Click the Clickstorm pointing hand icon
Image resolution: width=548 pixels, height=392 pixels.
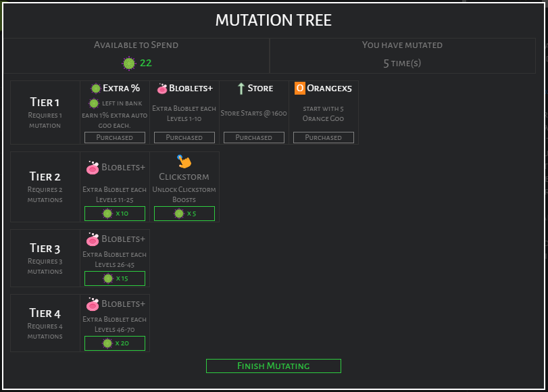tap(184, 162)
